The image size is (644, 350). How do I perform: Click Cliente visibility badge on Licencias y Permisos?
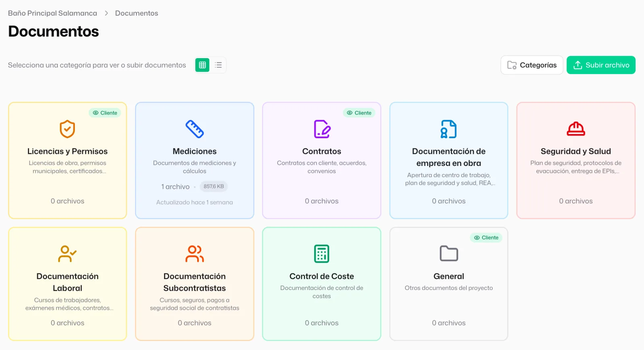click(105, 113)
